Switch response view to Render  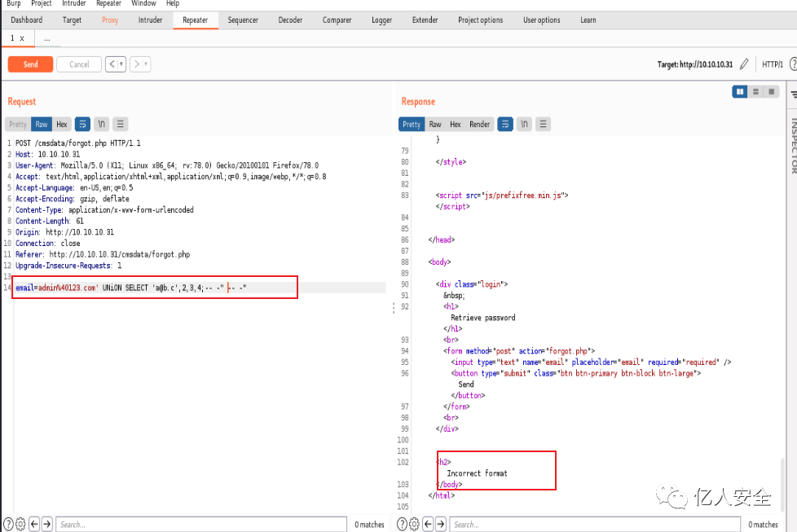479,125
